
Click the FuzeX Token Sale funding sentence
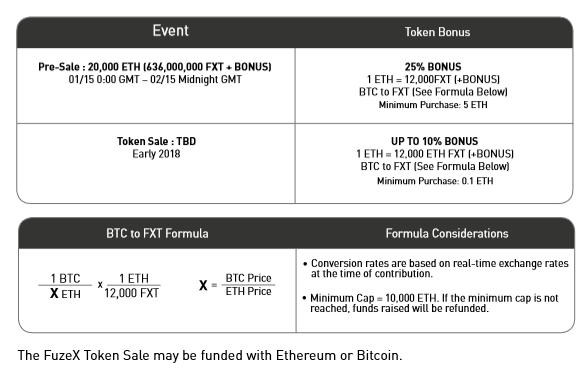pyautogui.click(x=210, y=355)
